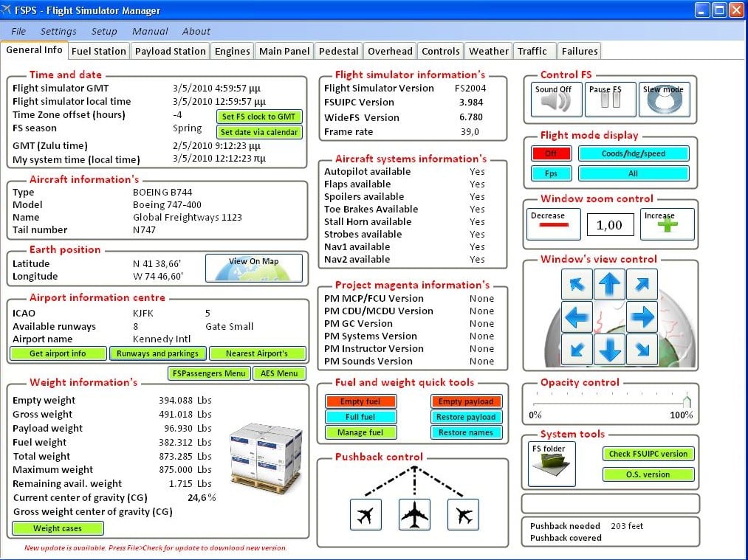This screenshot has width=748, height=560.
Task: Enable Slew mode
Action: pyautogui.click(x=663, y=99)
